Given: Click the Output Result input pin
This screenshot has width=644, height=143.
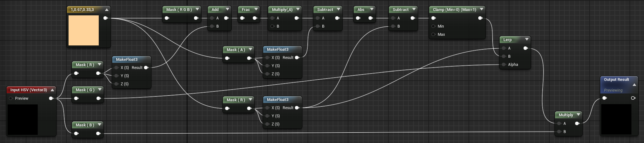Looking at the screenshot, I should click(605, 98).
